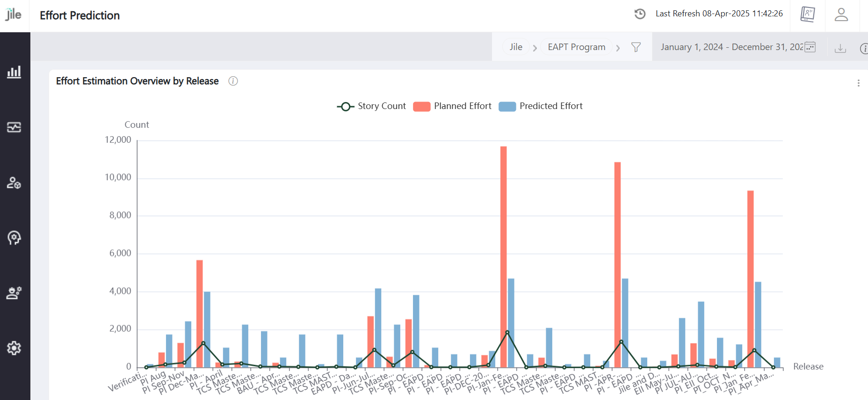Open the bar chart analytics sidebar icon
Screen dimensions: 868x400
tap(14, 72)
